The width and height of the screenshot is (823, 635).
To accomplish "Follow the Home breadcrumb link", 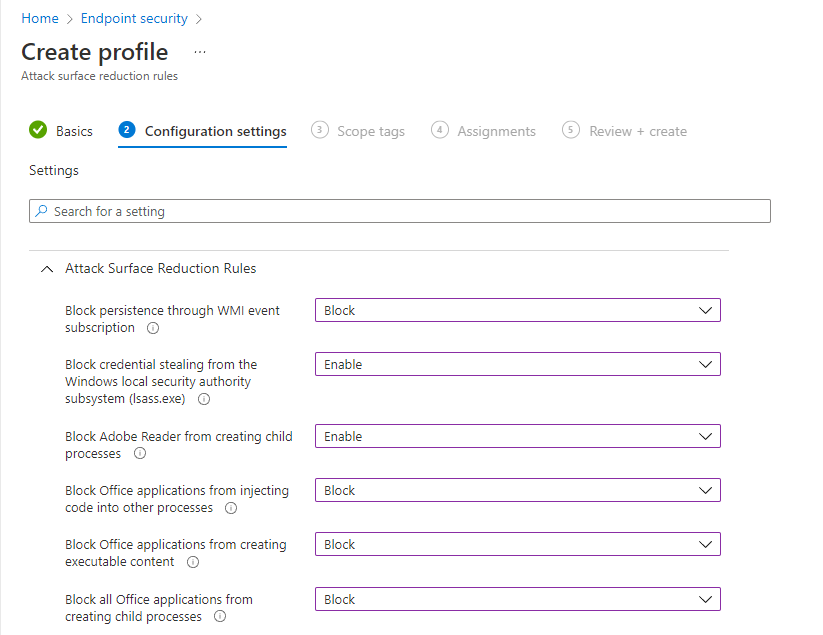I will point(40,18).
